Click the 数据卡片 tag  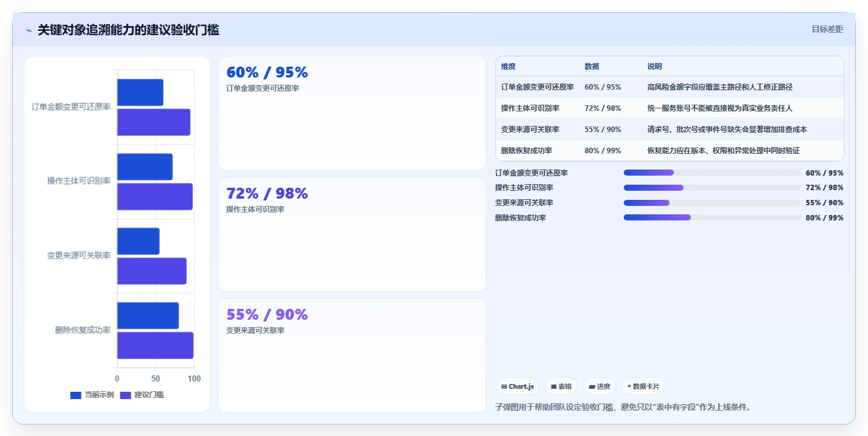coord(644,386)
